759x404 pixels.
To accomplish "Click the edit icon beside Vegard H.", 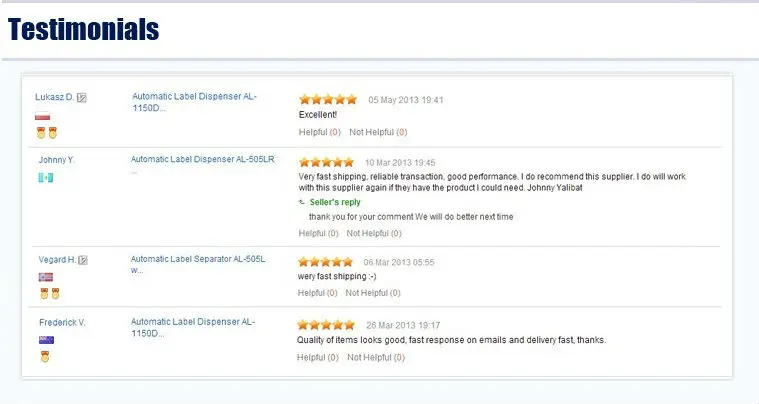I will tap(83, 260).
